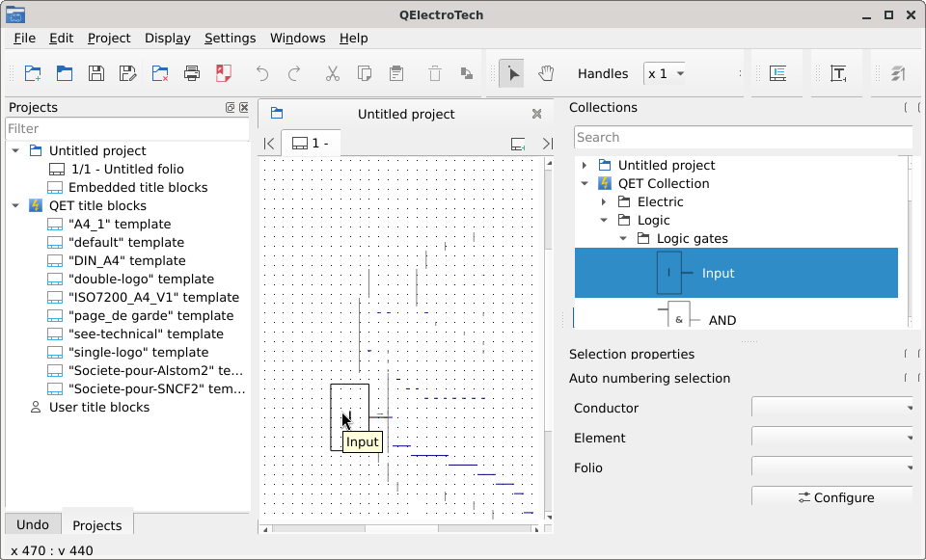926x560 pixels.
Task: Add a new folio icon
Action: click(x=518, y=144)
